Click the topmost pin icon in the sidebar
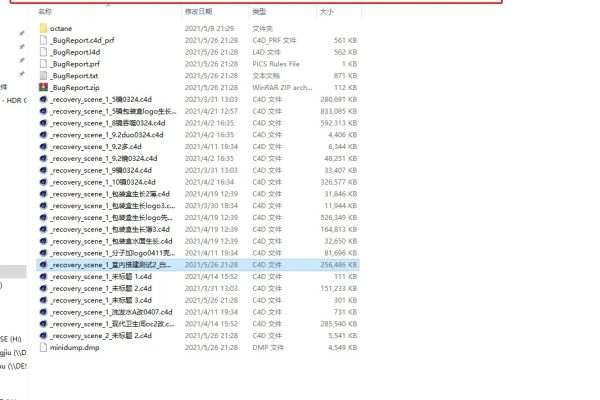The image size is (600, 400). (22, 33)
